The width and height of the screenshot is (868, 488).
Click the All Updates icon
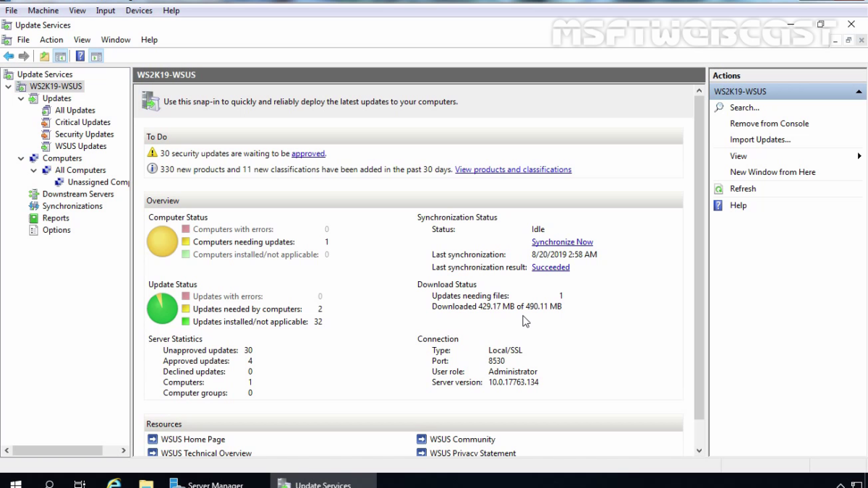point(46,111)
